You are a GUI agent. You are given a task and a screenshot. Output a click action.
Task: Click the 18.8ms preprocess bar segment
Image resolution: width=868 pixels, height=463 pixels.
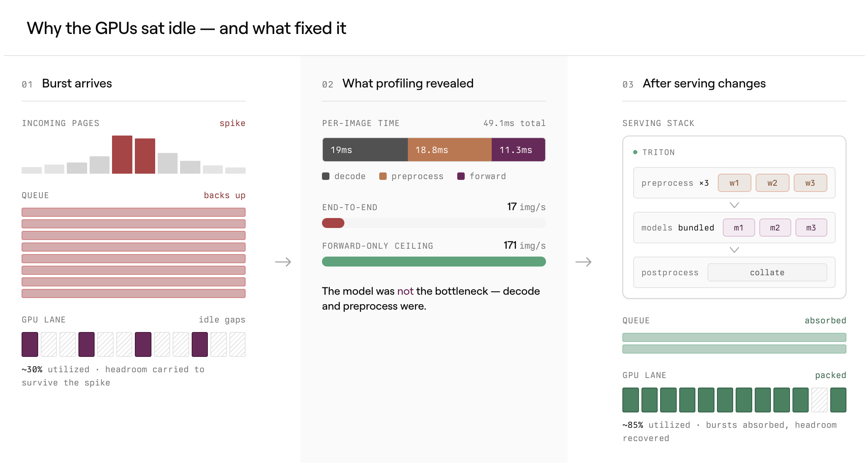[x=450, y=150]
